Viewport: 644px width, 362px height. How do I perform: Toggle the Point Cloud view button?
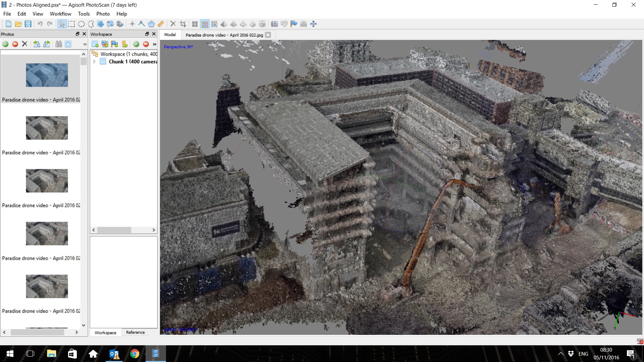pyautogui.click(x=195, y=24)
